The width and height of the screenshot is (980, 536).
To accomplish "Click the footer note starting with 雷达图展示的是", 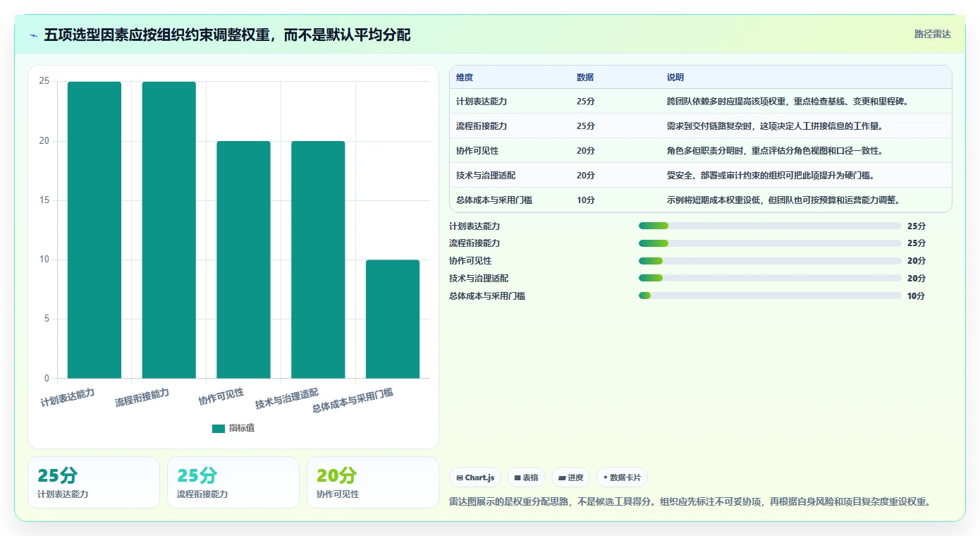I will coord(690,502).
